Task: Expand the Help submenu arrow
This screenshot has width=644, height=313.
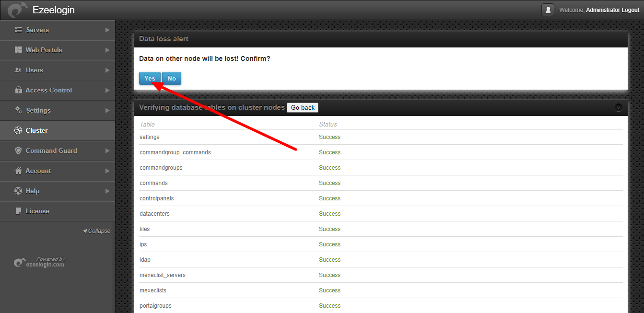Action: coord(107,191)
